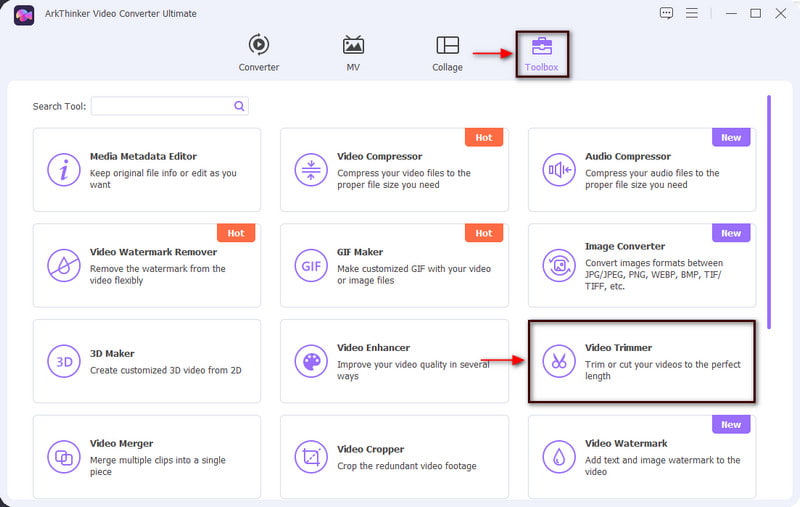
Task: Open Media Metadata Editor title
Action: tap(143, 157)
